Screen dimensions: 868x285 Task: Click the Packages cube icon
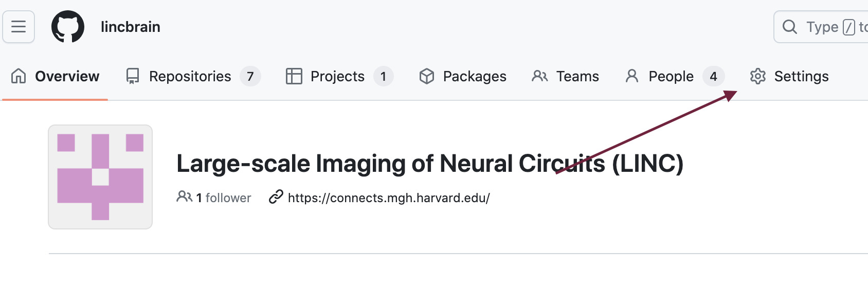click(x=427, y=76)
